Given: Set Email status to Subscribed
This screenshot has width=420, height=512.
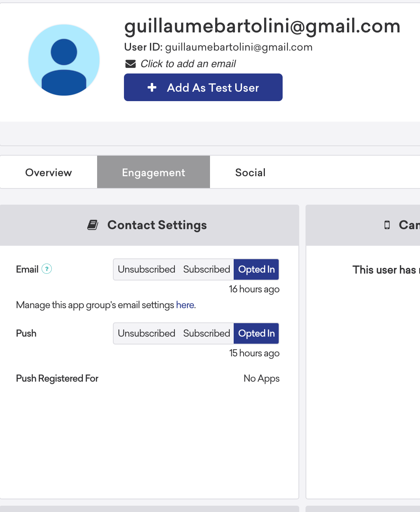Looking at the screenshot, I should [206, 269].
